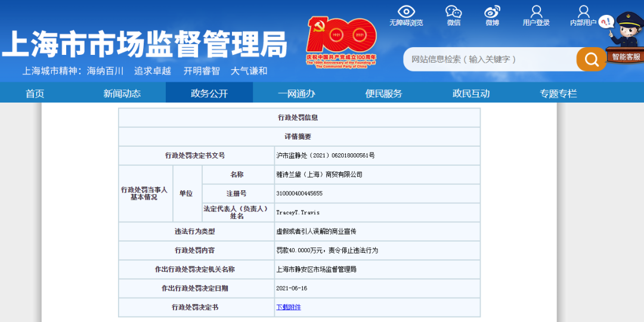
Task: Click the 行政处罚决定书 label cell
Action: pos(196,307)
